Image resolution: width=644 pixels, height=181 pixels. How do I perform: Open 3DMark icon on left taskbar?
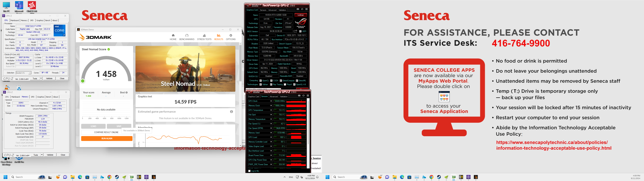click(154, 177)
